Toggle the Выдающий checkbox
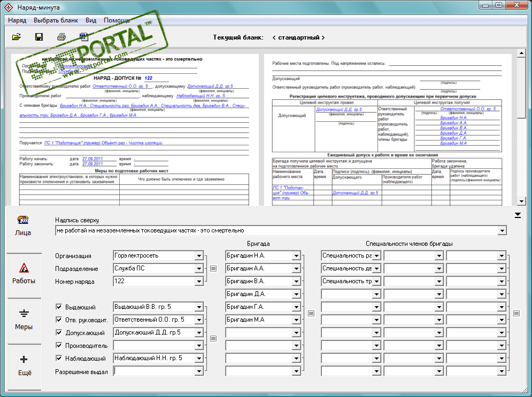This screenshot has width=532, height=397. pos(59,307)
